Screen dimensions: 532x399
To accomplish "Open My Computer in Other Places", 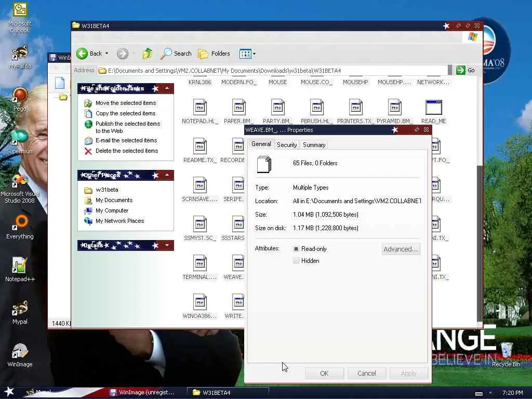I will (x=112, y=211).
